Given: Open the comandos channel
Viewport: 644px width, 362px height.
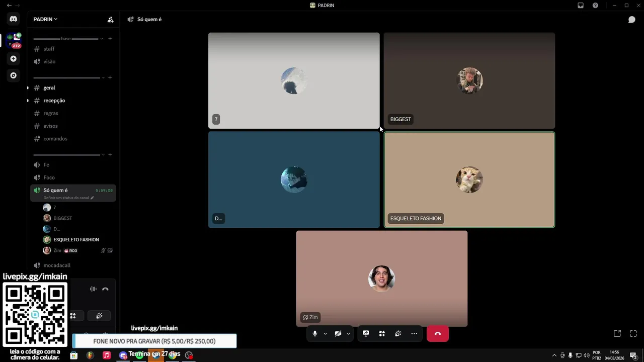Looking at the screenshot, I should click(73, 139).
